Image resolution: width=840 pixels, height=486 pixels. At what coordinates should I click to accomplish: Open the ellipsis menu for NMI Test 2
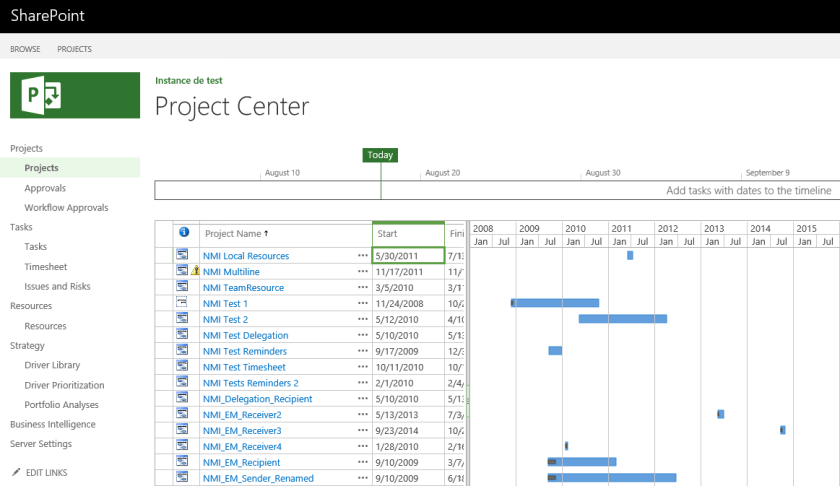[x=362, y=319]
